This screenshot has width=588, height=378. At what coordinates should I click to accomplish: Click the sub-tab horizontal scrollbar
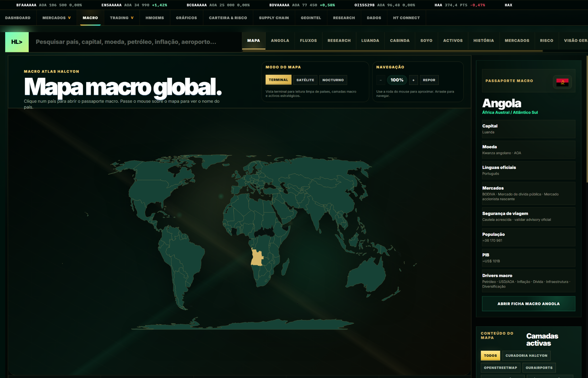[x=392, y=51]
